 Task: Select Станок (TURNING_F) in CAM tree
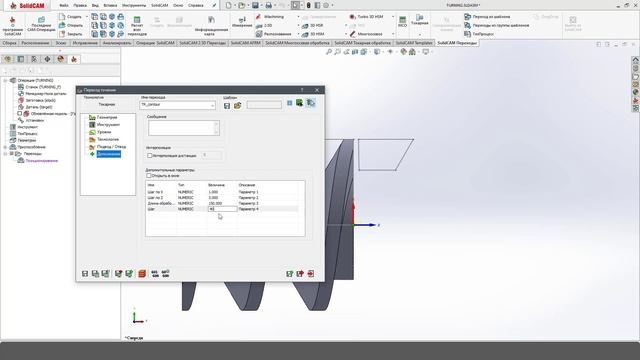click(x=43, y=87)
